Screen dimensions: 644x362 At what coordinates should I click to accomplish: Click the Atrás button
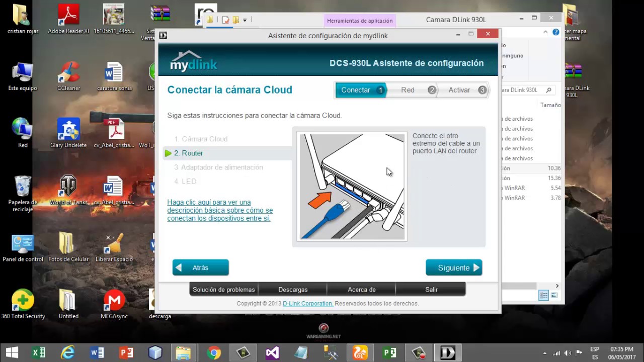coord(201,267)
